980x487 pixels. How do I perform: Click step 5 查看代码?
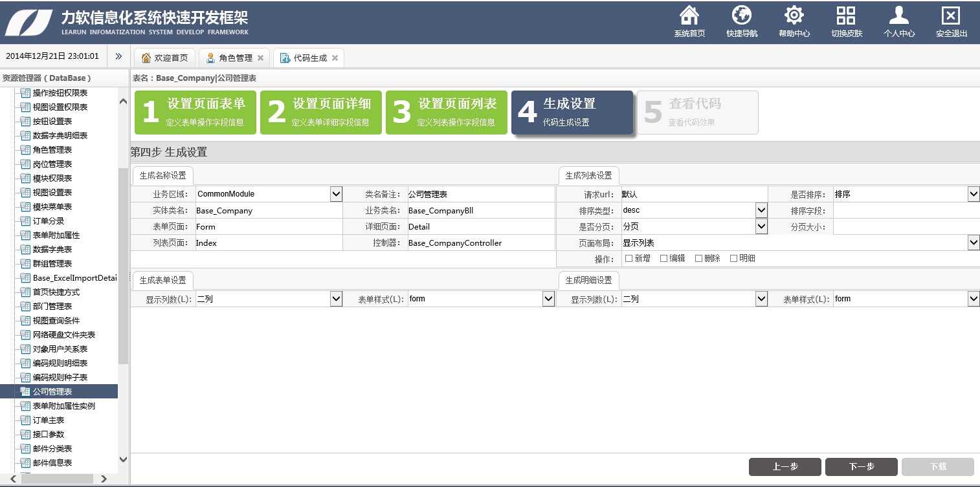point(698,113)
